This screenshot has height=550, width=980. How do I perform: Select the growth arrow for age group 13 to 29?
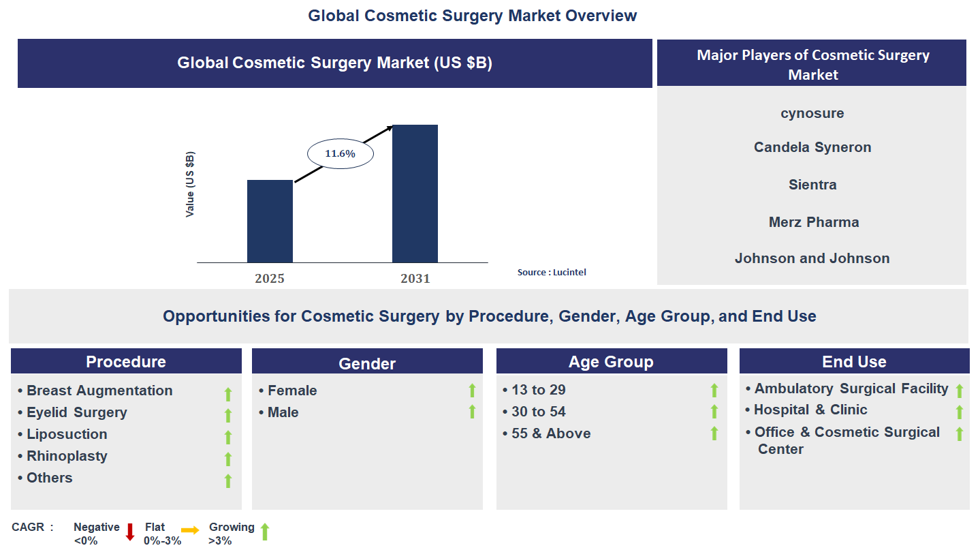714,390
